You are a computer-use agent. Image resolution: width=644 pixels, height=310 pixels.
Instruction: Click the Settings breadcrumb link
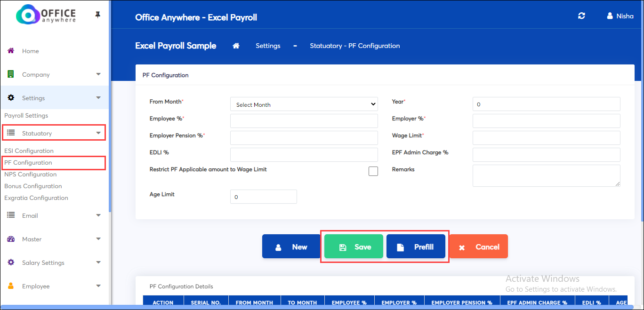pyautogui.click(x=268, y=46)
